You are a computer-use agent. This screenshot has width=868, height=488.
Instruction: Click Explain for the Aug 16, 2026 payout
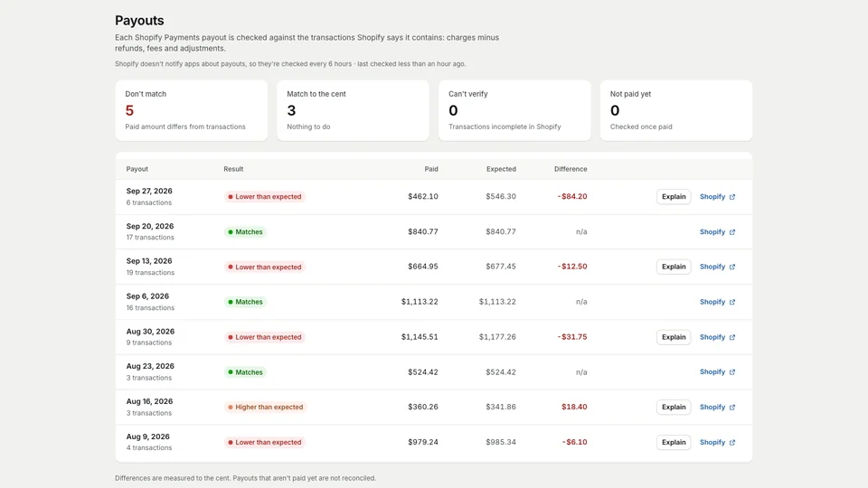coord(673,407)
